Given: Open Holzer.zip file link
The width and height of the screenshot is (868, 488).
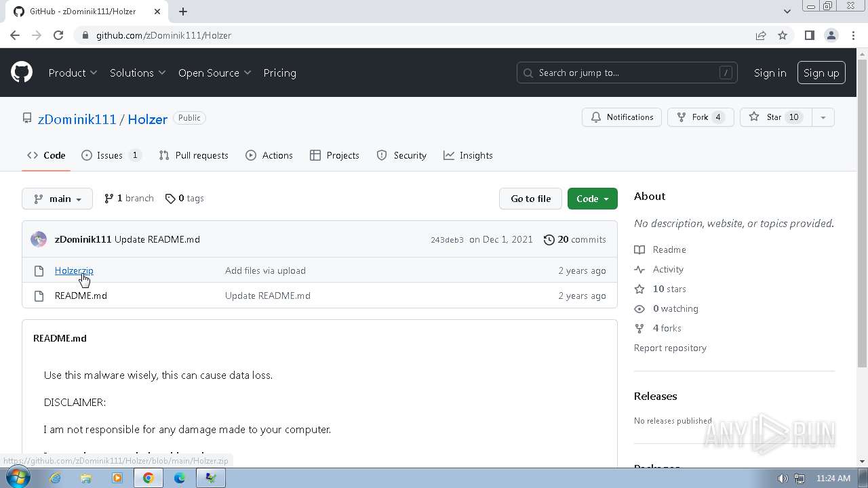Looking at the screenshot, I should [x=74, y=270].
